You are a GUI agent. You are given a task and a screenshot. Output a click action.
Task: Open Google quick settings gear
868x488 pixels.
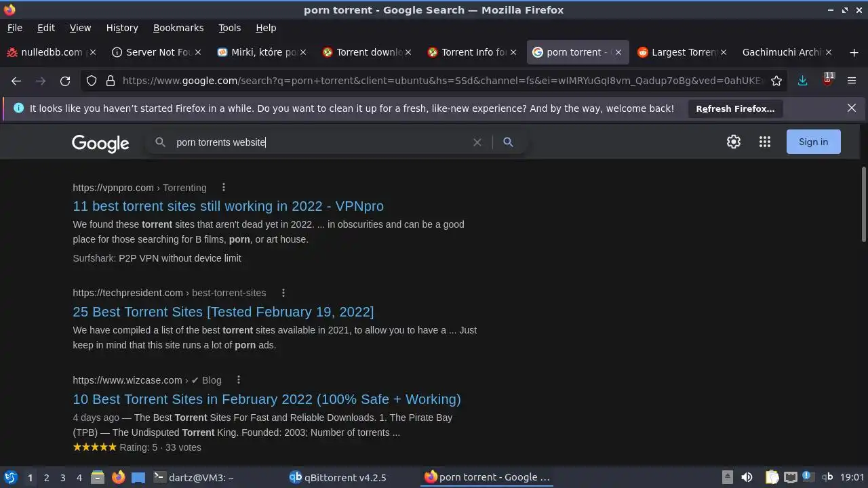734,142
